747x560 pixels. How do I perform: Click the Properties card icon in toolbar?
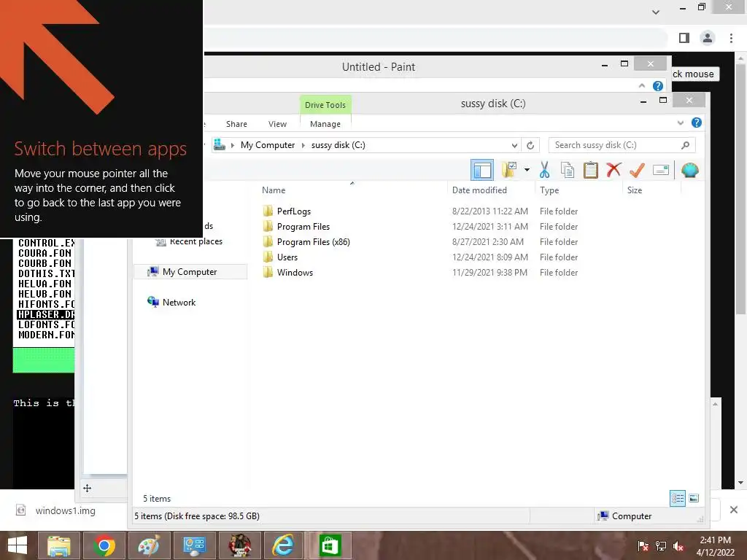pyautogui.click(x=661, y=170)
